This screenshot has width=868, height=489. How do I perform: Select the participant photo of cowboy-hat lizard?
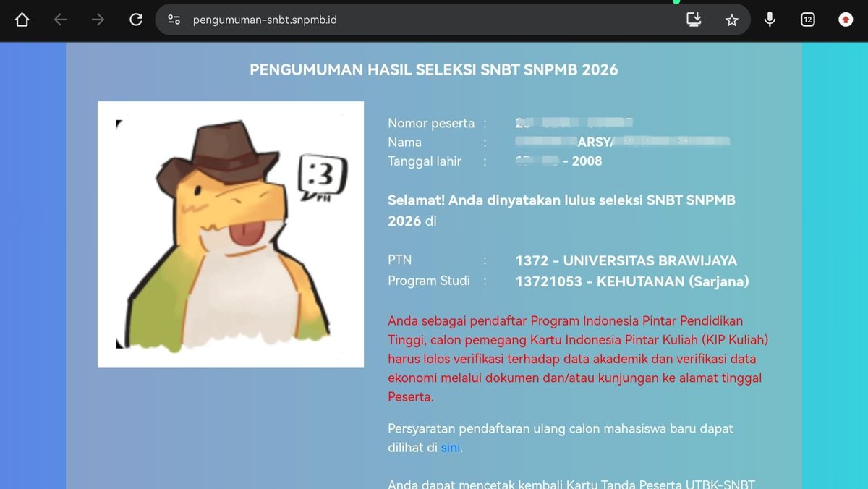pos(231,234)
